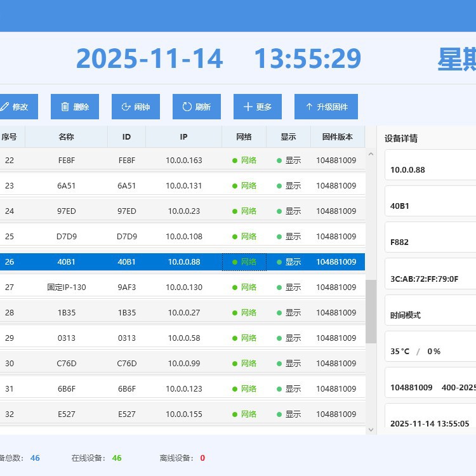Viewport: 476px width, 476px height.
Task: Click IP cell 10.0.0.131
Action: [x=184, y=186]
